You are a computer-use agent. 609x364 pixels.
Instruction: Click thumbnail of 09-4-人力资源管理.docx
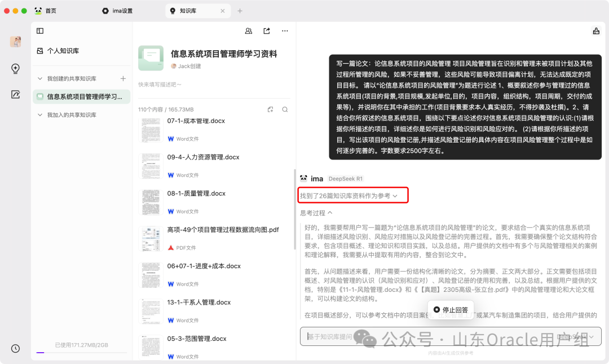click(x=151, y=166)
